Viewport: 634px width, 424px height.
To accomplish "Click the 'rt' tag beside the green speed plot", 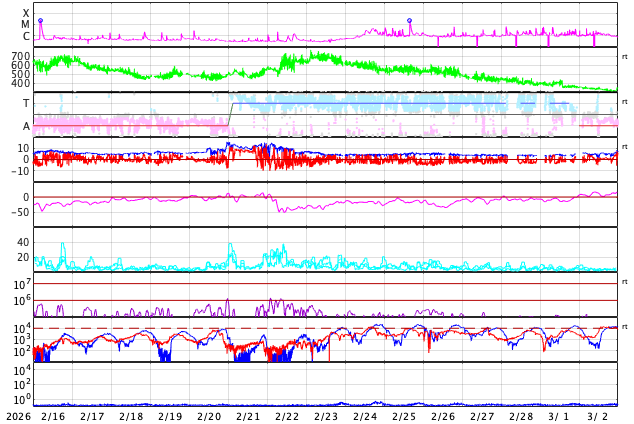I will click(625, 57).
